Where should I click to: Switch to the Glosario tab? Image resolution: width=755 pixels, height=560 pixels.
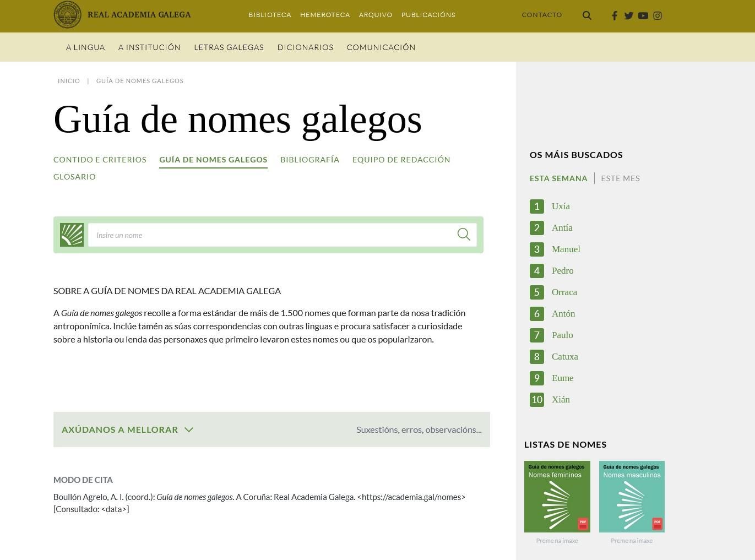pyautogui.click(x=74, y=177)
